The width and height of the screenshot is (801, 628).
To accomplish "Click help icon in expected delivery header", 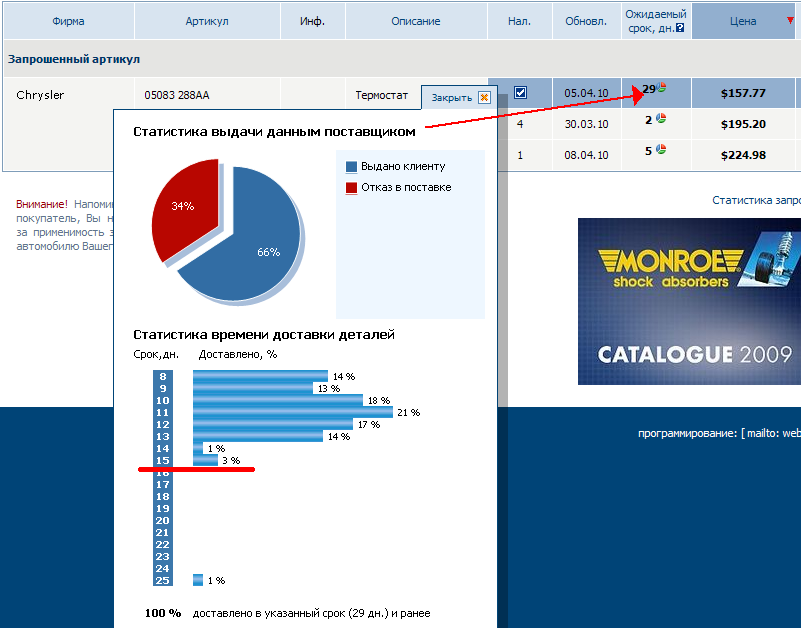I will click(680, 28).
